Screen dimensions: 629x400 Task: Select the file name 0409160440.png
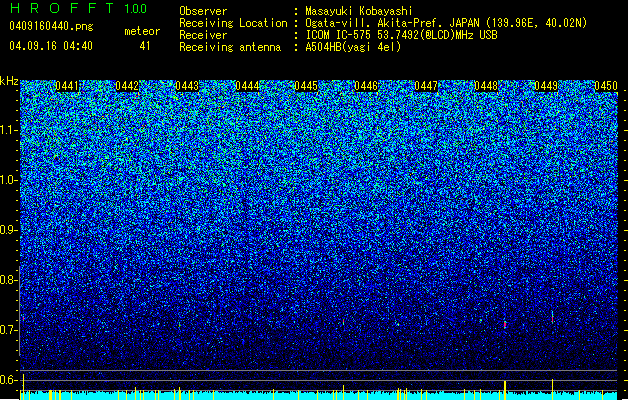click(x=51, y=26)
